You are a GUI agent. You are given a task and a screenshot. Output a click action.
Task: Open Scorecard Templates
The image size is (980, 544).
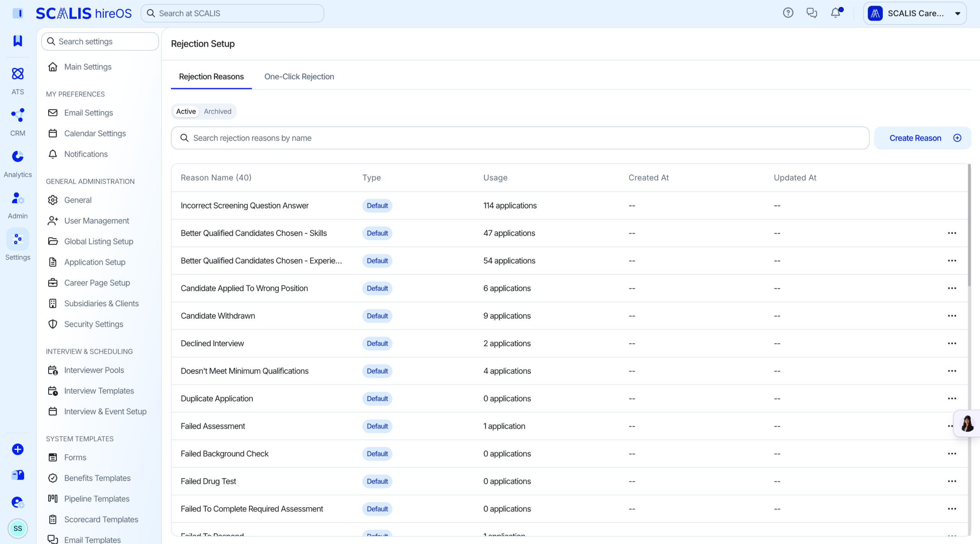[x=101, y=519]
